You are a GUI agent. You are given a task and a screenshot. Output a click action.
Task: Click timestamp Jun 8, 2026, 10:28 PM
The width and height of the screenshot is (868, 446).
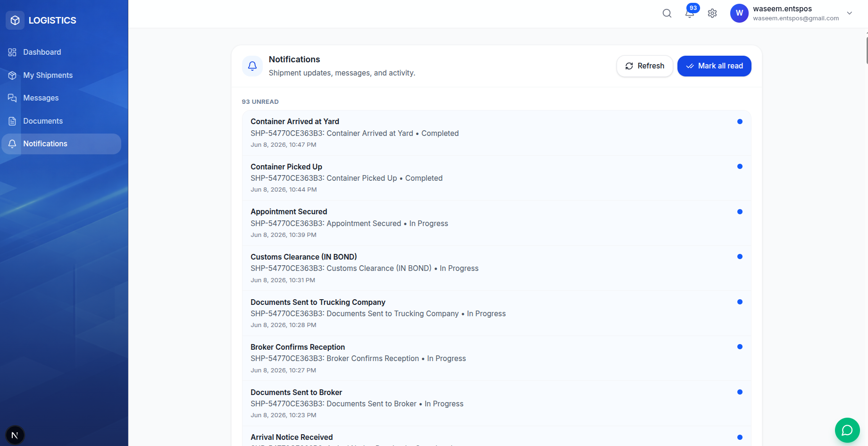[x=284, y=325]
